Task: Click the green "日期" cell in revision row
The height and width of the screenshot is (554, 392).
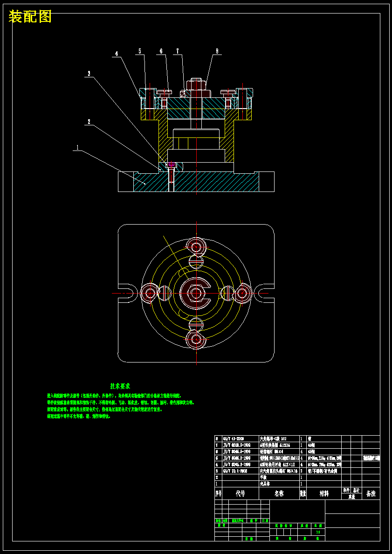Action: coord(265,520)
